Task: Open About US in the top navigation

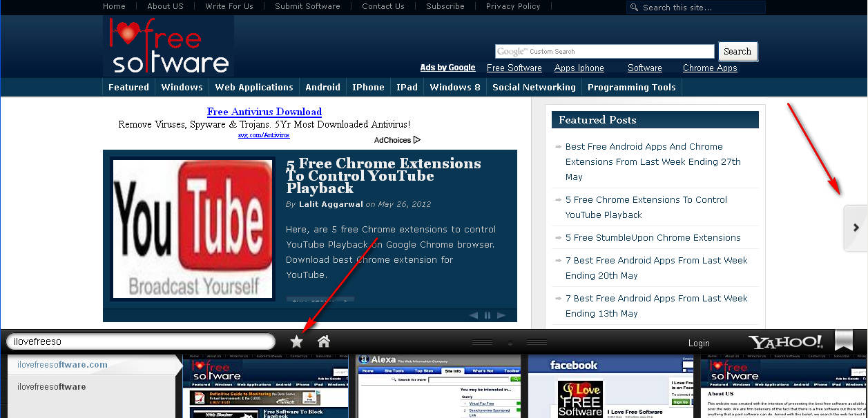Action: point(165,6)
